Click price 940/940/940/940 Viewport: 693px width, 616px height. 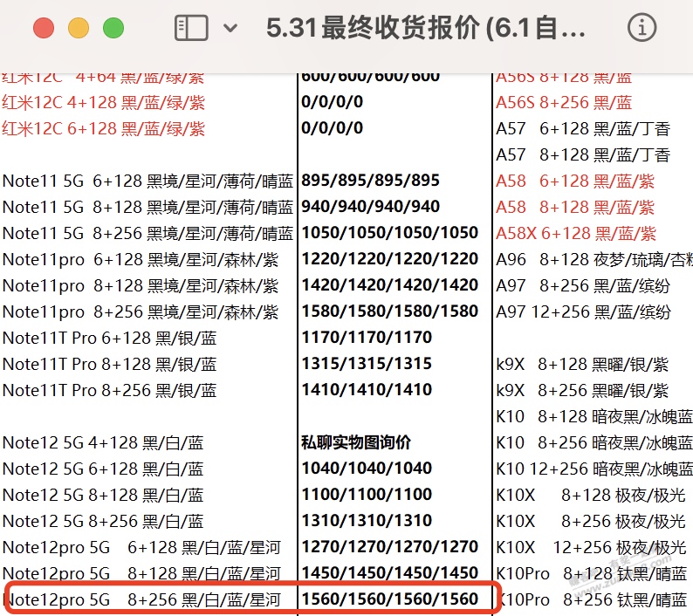point(370,207)
